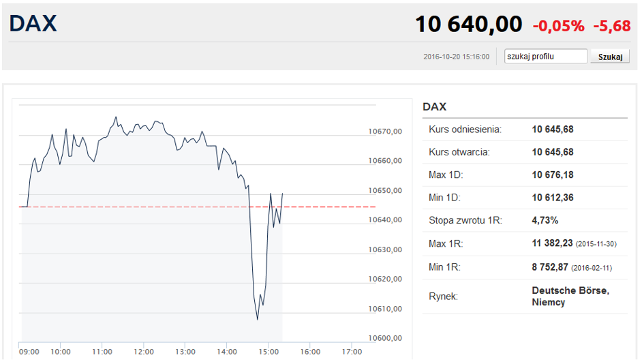Click the Max 1D value 10 676,18
The image size is (644, 364).
coord(553,175)
